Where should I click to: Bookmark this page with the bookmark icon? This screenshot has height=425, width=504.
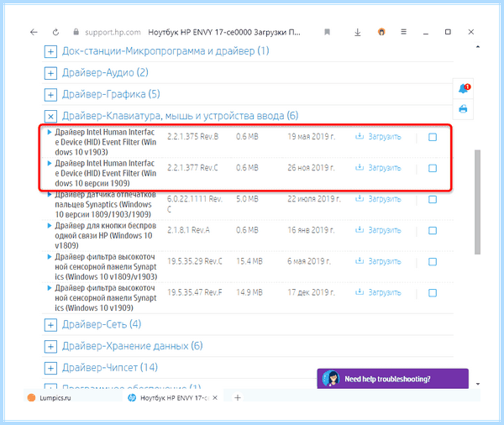328,32
